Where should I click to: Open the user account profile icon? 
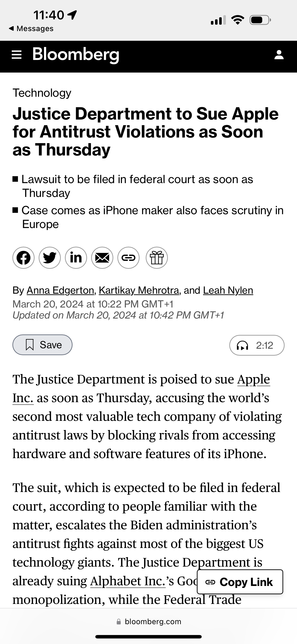pyautogui.click(x=279, y=55)
